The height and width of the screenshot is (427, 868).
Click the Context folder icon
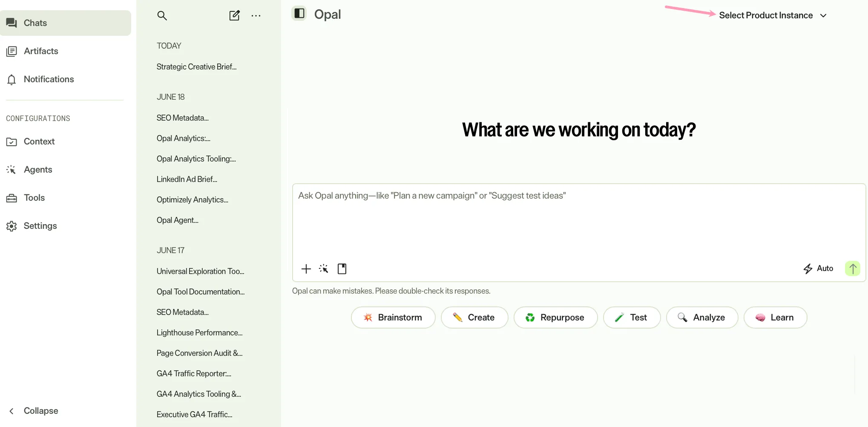click(x=11, y=142)
